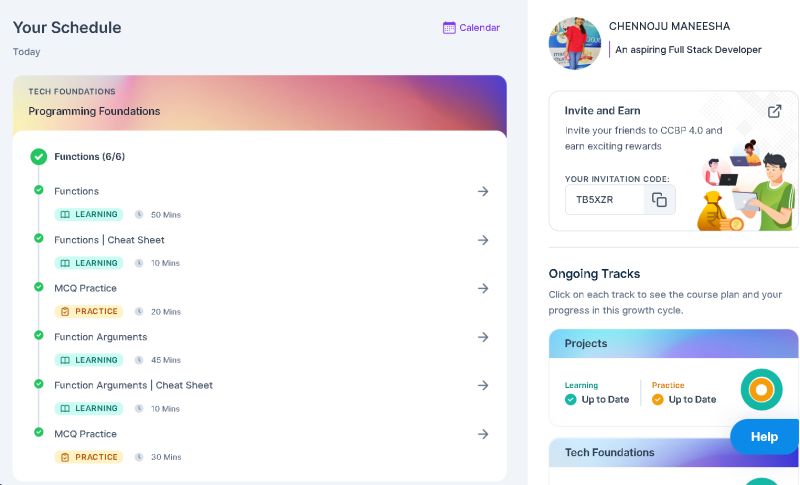Click Practice Up to Date orange check
Viewport: 800px width, 485px height.
tap(658, 400)
